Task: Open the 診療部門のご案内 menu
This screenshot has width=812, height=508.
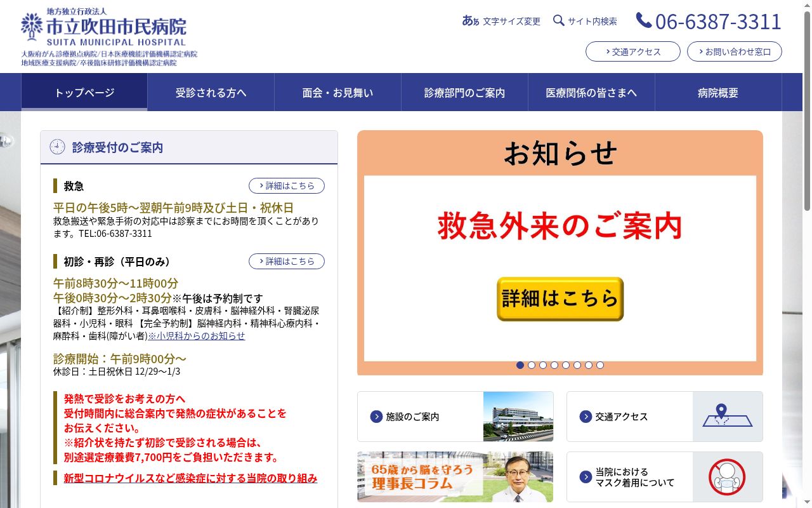Action: [465, 92]
